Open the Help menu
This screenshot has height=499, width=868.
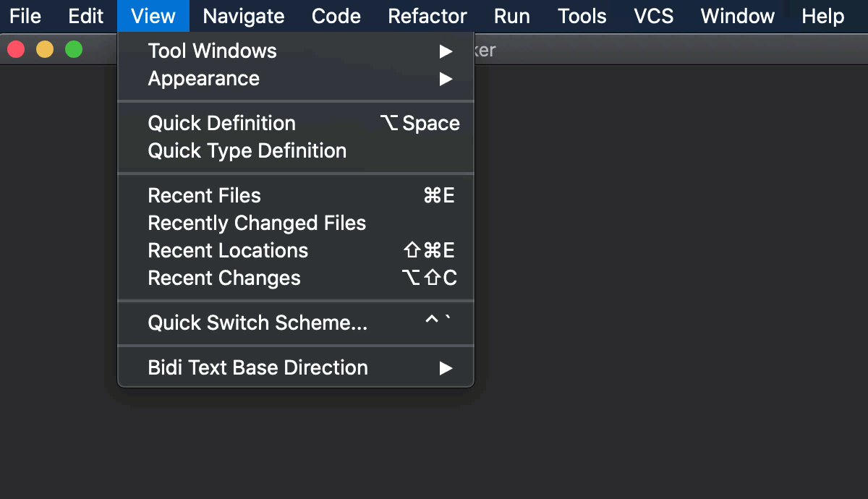coord(822,16)
